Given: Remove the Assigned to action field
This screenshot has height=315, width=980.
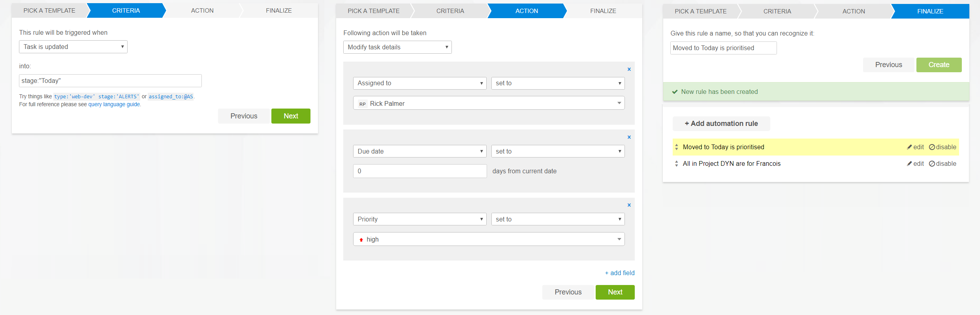Looking at the screenshot, I should 629,69.
